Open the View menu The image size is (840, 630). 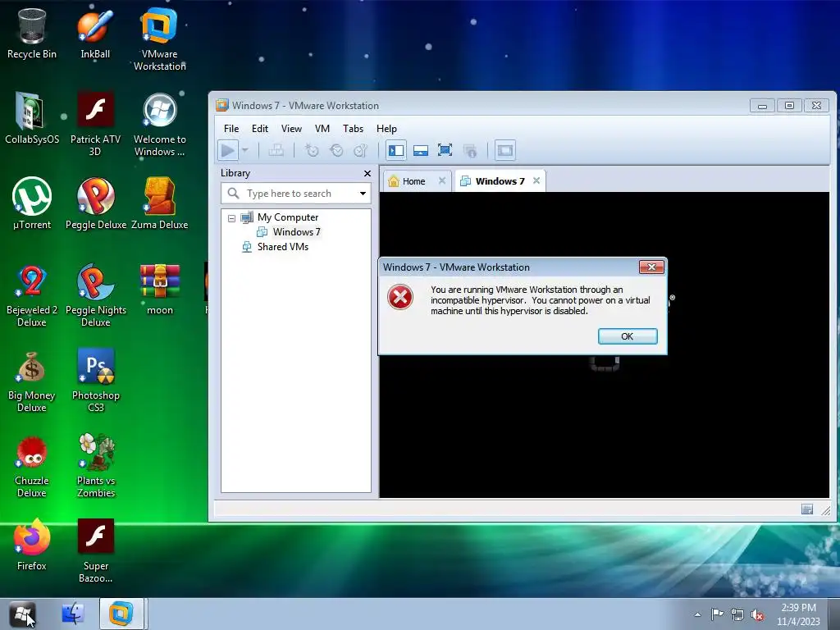coord(291,129)
